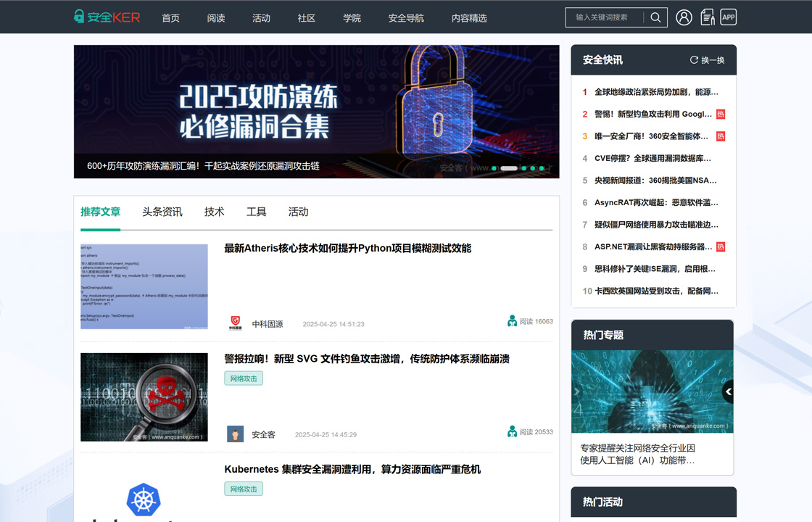Open author name 安全客

[x=264, y=435]
